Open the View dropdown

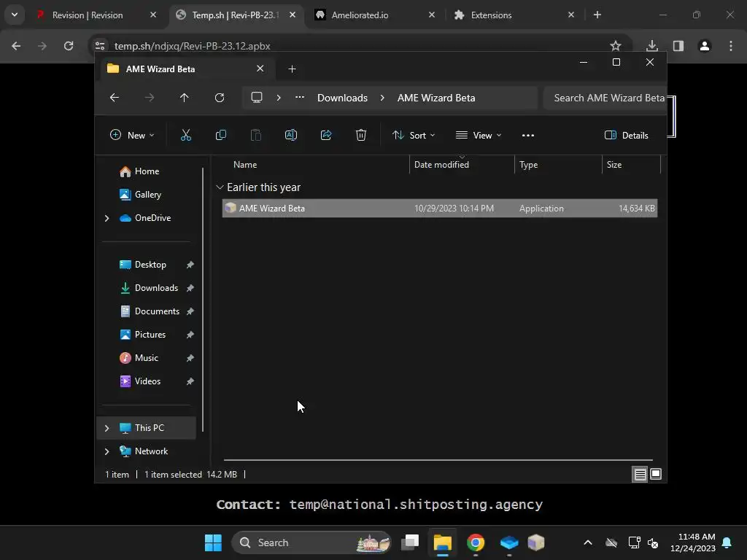479,135
